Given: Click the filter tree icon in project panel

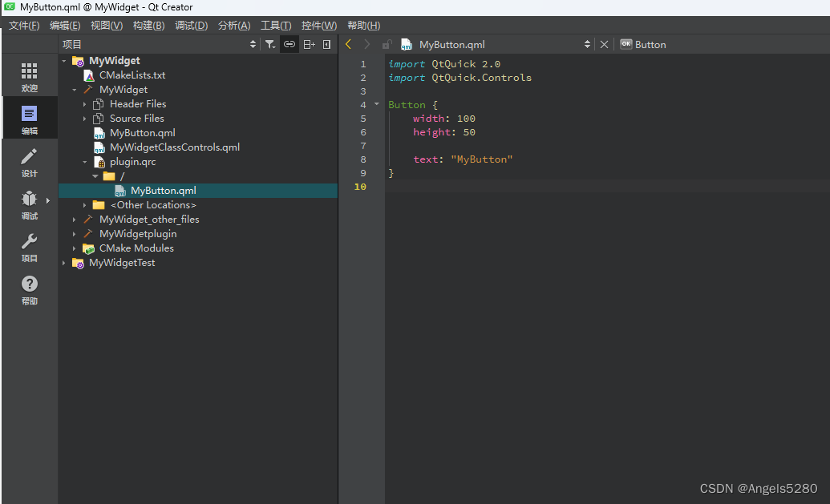Looking at the screenshot, I should pyautogui.click(x=270, y=45).
